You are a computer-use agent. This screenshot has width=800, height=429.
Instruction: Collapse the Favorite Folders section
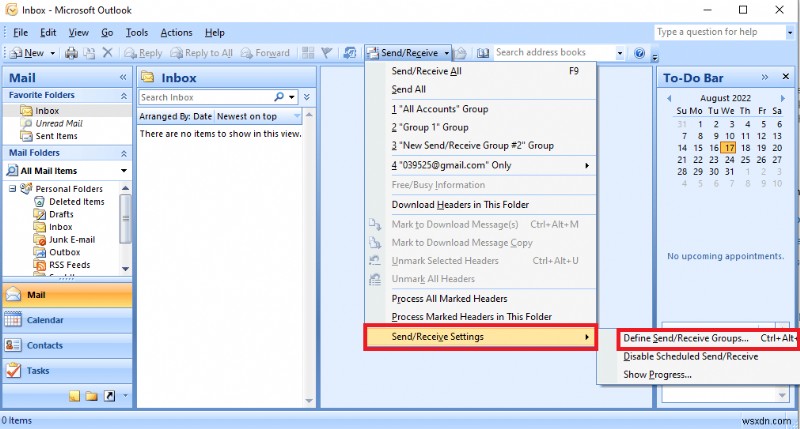[123, 95]
